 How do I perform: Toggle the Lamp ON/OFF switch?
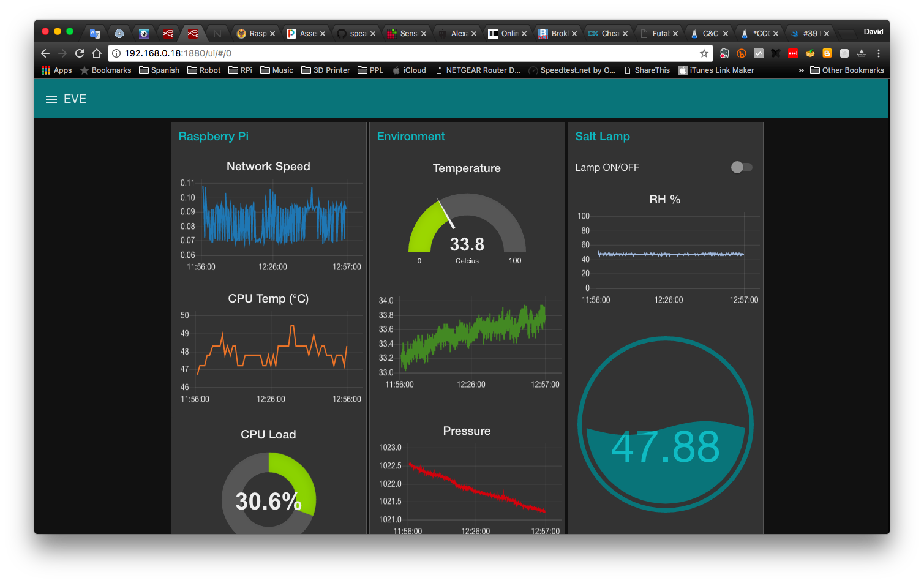[742, 167]
